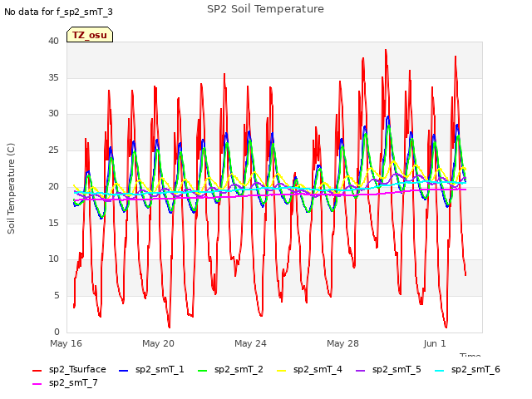Click the May 20 x-axis tick label

tap(158, 343)
